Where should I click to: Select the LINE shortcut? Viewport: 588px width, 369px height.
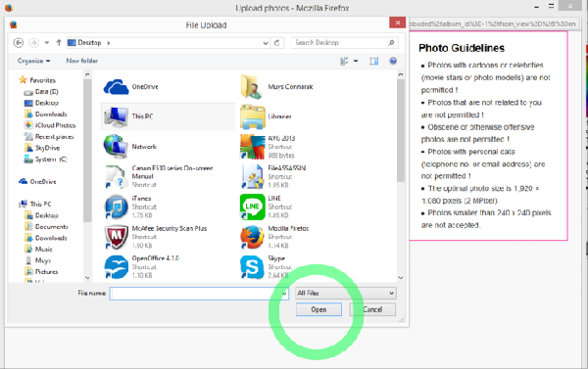point(267,207)
